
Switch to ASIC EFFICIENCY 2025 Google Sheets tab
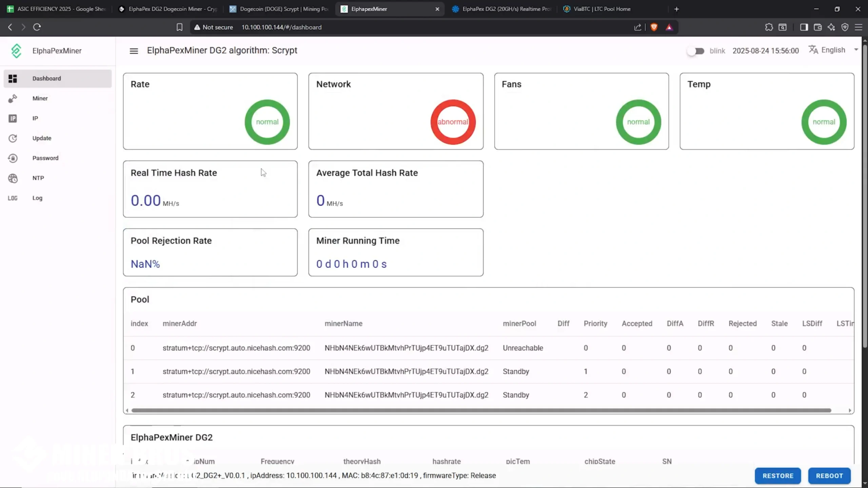pos(57,9)
